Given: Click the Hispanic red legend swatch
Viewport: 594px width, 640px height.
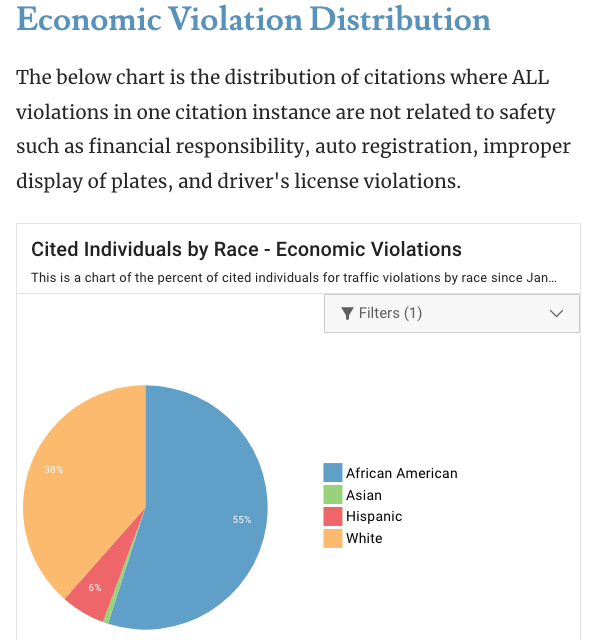Looking at the screenshot, I should 333,516.
